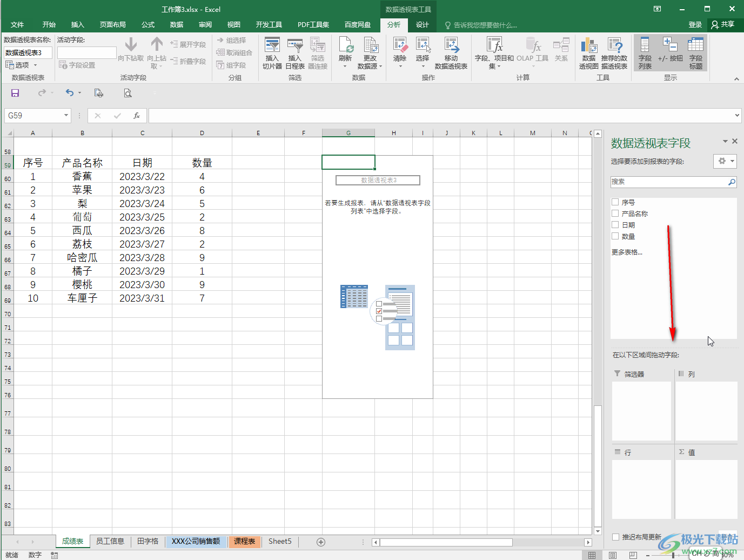Switch to the 插入 ribbon tab
This screenshot has height=560, width=744.
(78, 25)
